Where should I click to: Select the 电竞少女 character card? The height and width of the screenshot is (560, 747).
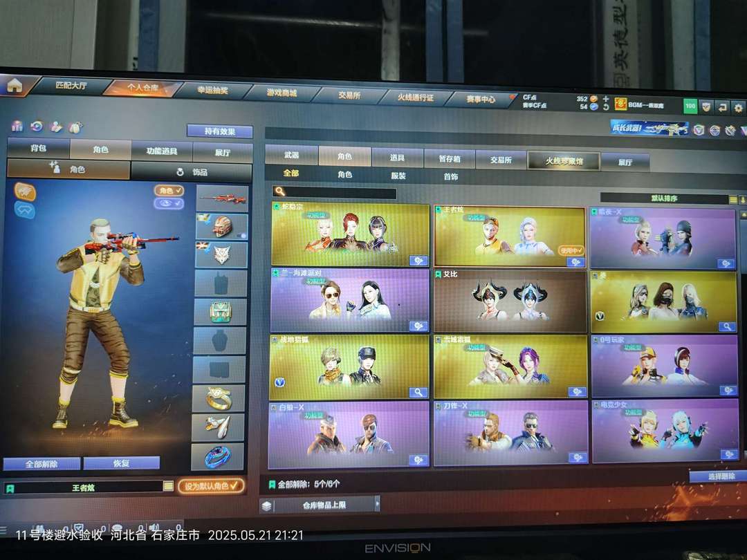(665, 431)
